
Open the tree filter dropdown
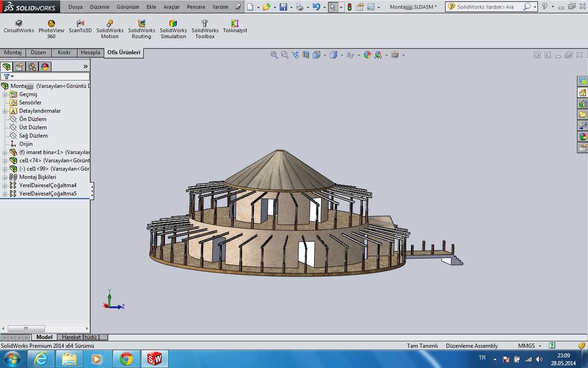tap(8, 76)
